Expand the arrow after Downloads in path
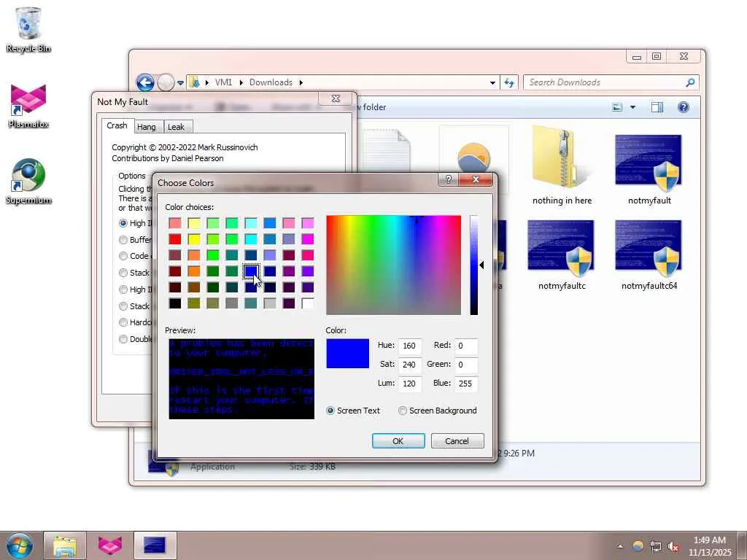 point(301,82)
